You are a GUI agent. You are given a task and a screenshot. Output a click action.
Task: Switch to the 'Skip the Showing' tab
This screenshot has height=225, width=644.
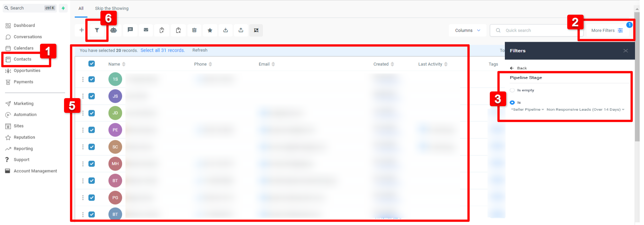coord(111,8)
